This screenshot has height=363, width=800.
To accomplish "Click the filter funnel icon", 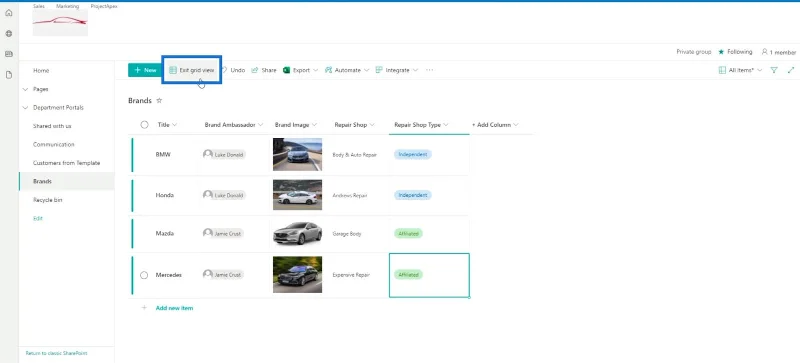I will (774, 70).
